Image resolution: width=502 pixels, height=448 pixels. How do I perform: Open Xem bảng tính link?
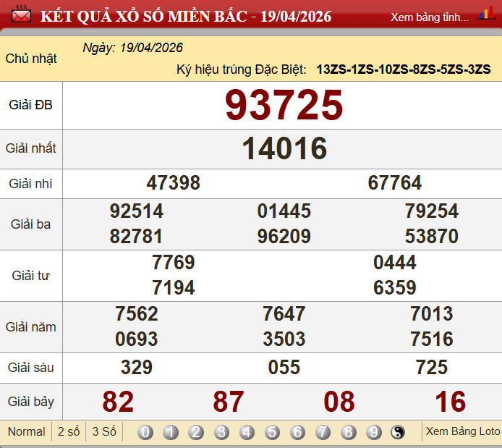(x=429, y=17)
